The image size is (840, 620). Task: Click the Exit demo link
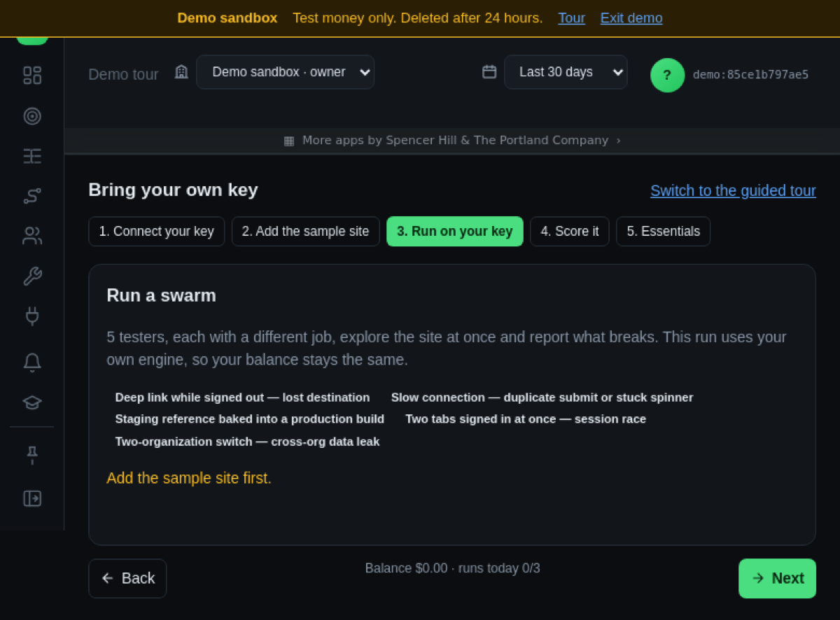(x=631, y=18)
